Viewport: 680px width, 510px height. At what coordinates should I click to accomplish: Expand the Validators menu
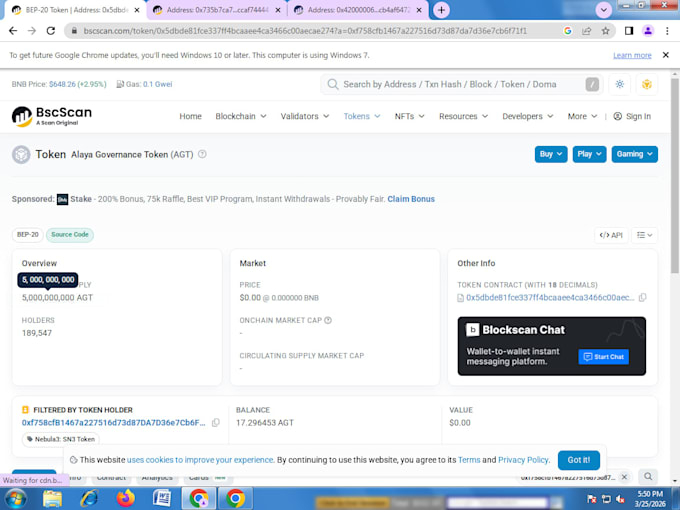tap(305, 116)
